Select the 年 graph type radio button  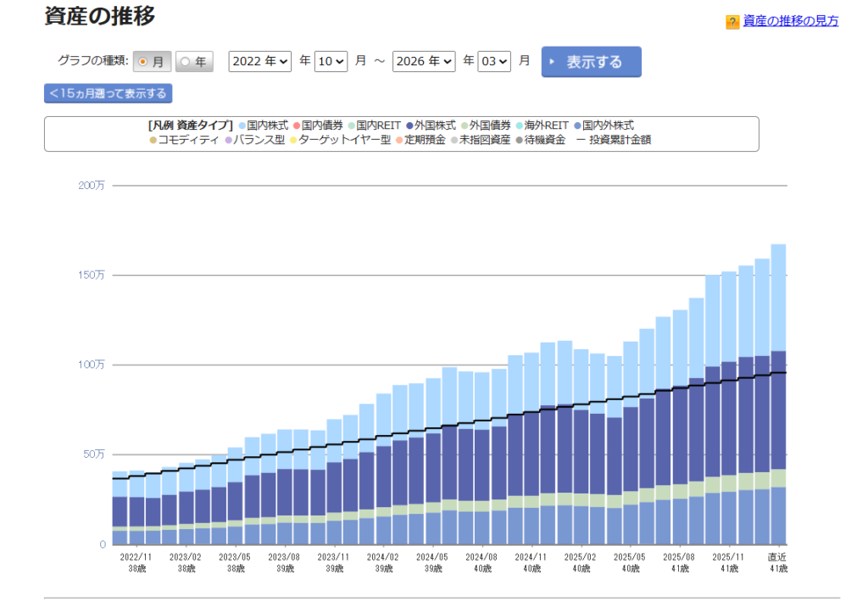pos(183,61)
